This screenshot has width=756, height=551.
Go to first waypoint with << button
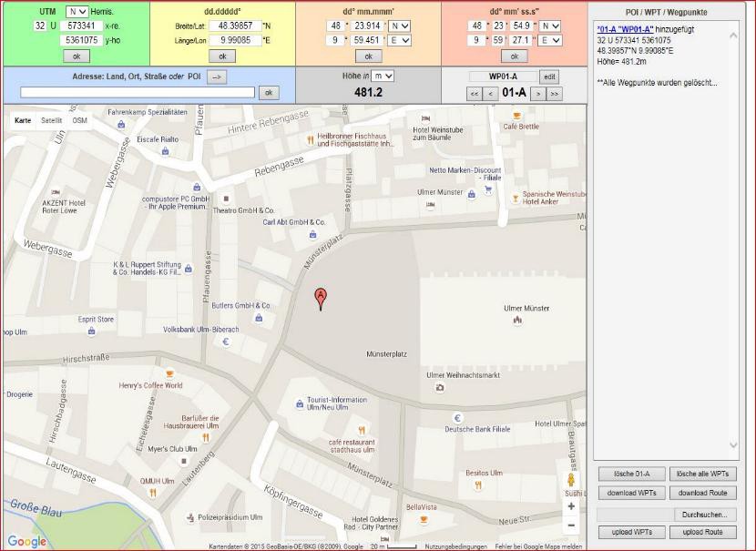pyautogui.click(x=474, y=93)
